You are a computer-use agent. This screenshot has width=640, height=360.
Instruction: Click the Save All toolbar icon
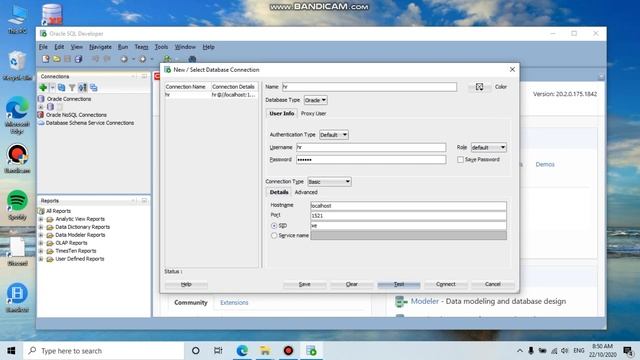tap(78, 59)
